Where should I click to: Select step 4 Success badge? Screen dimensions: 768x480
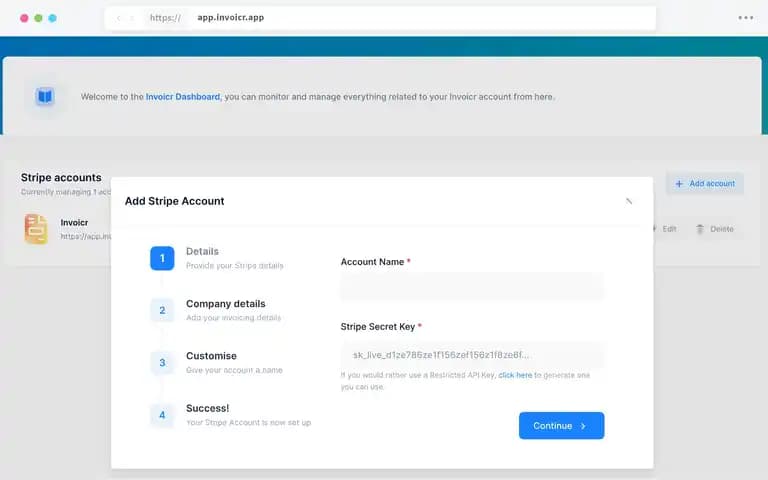pyautogui.click(x=162, y=415)
